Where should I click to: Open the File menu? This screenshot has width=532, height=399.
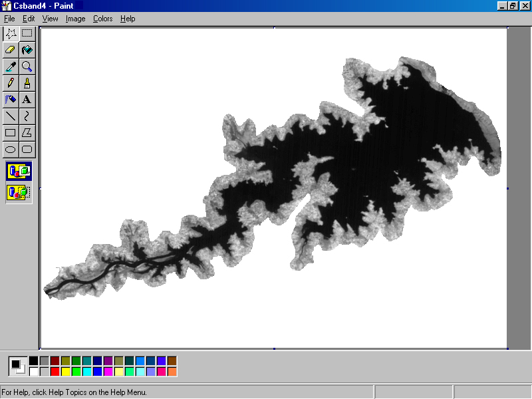pyautogui.click(x=9, y=19)
